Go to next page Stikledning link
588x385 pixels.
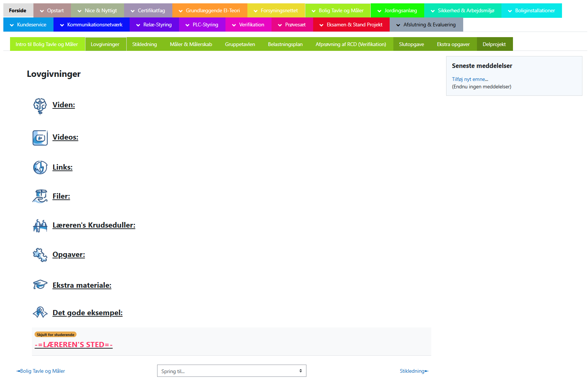pyautogui.click(x=414, y=371)
